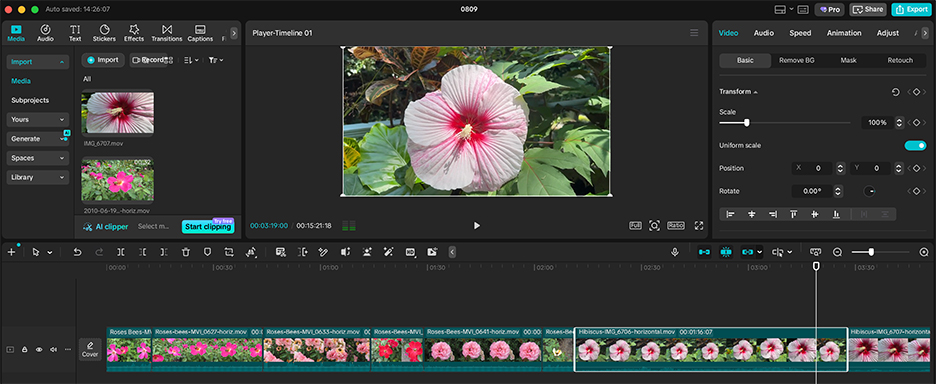The image size is (936, 384).
Task: Click the microphone record voiceover icon
Action: click(675, 252)
